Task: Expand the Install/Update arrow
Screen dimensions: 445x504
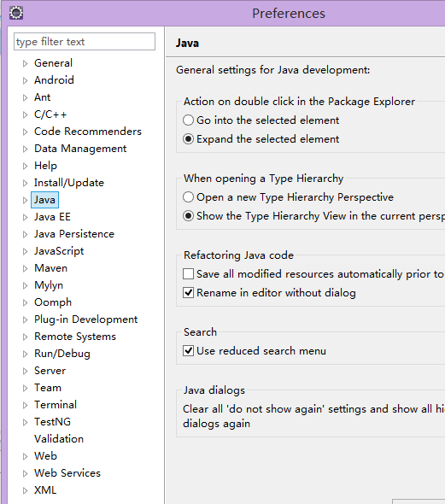Action: pyautogui.click(x=25, y=183)
